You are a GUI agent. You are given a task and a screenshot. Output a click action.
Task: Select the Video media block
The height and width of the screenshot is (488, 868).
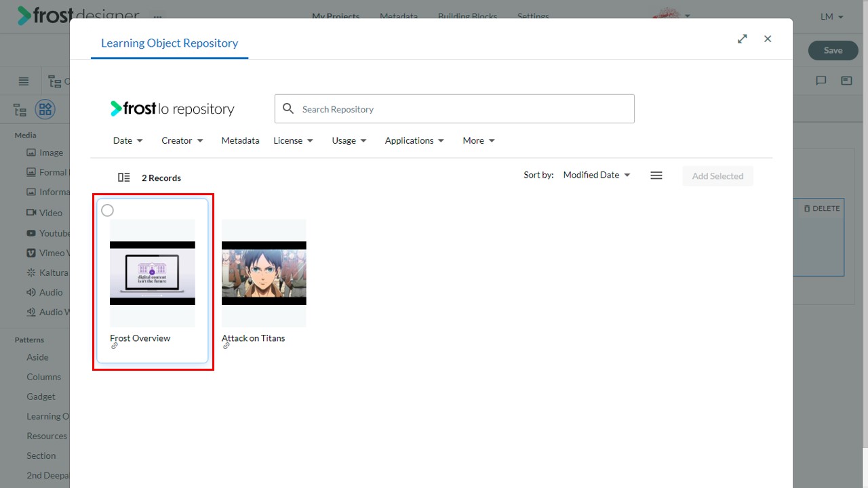click(x=44, y=212)
